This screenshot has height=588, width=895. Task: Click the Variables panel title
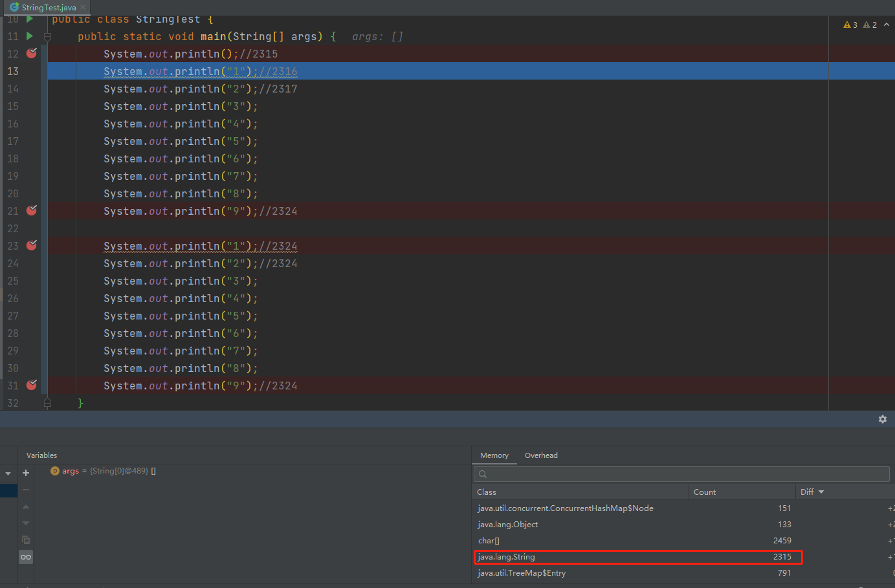[41, 455]
